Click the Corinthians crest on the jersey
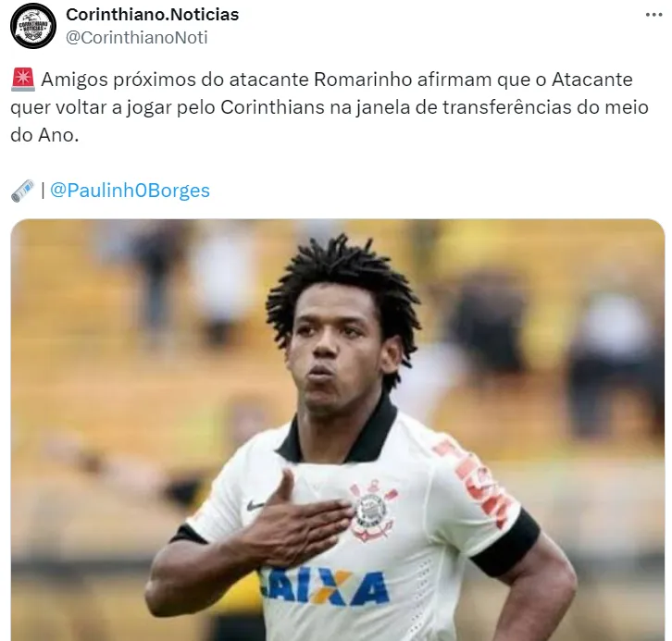Image resolution: width=672 pixels, height=641 pixels. (x=372, y=511)
